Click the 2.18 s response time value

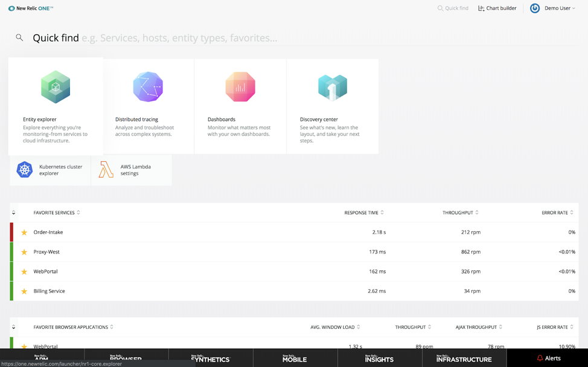pyautogui.click(x=379, y=232)
